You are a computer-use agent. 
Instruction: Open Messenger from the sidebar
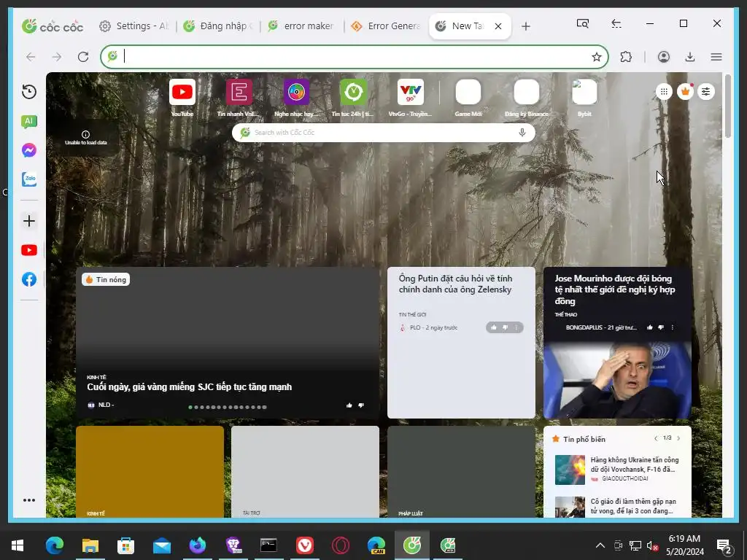coord(29,150)
